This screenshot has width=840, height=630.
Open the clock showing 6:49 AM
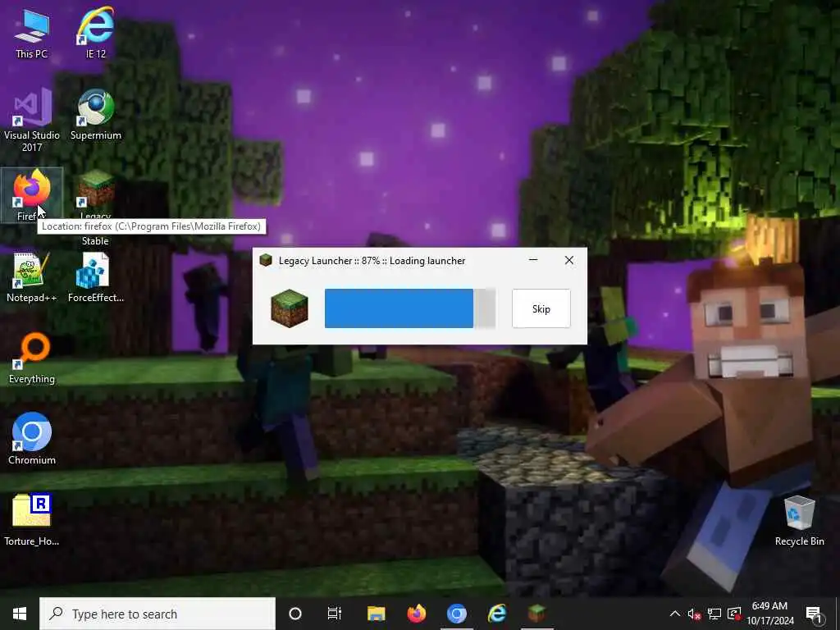[769, 614]
